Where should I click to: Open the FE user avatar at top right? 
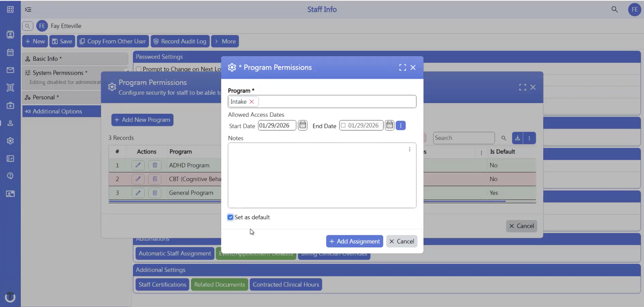point(635,9)
